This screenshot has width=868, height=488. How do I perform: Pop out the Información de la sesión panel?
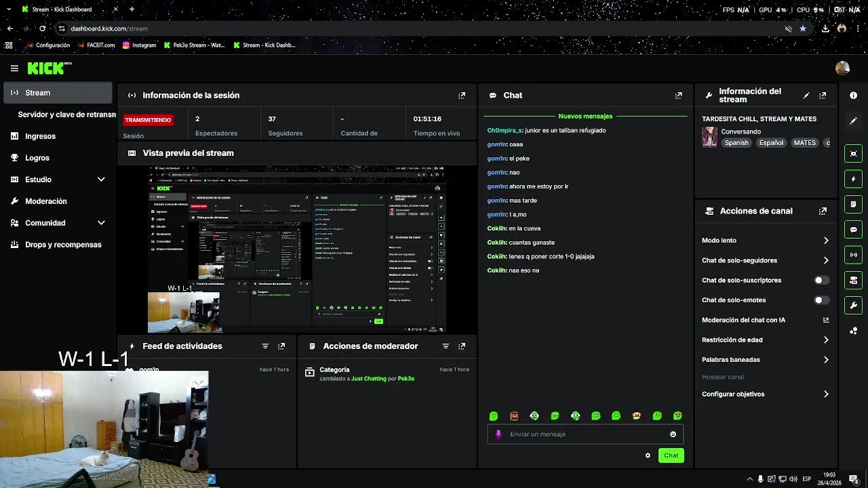coord(462,96)
